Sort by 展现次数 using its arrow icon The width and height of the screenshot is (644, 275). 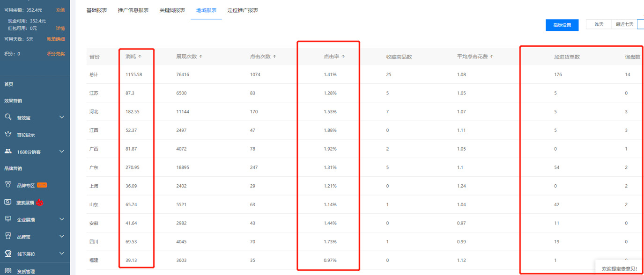click(201, 57)
